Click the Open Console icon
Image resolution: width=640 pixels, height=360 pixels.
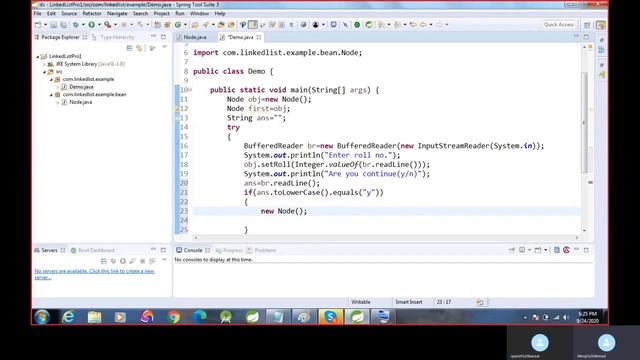[538, 250]
